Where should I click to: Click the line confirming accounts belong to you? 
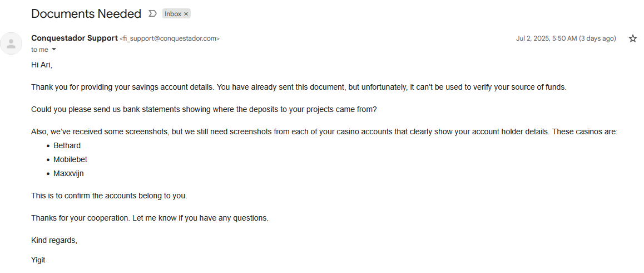pos(109,196)
